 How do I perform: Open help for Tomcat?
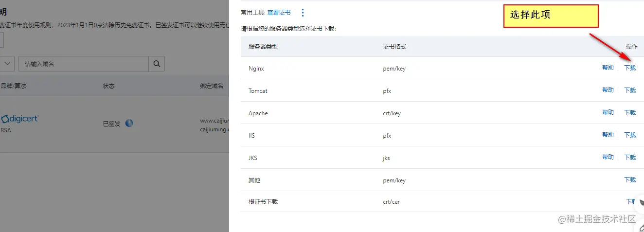pyautogui.click(x=608, y=90)
